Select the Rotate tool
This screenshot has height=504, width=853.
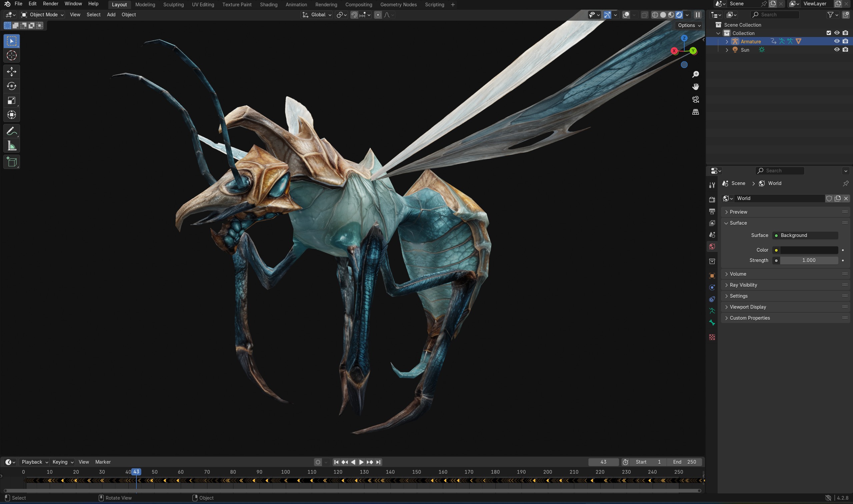coord(12,86)
